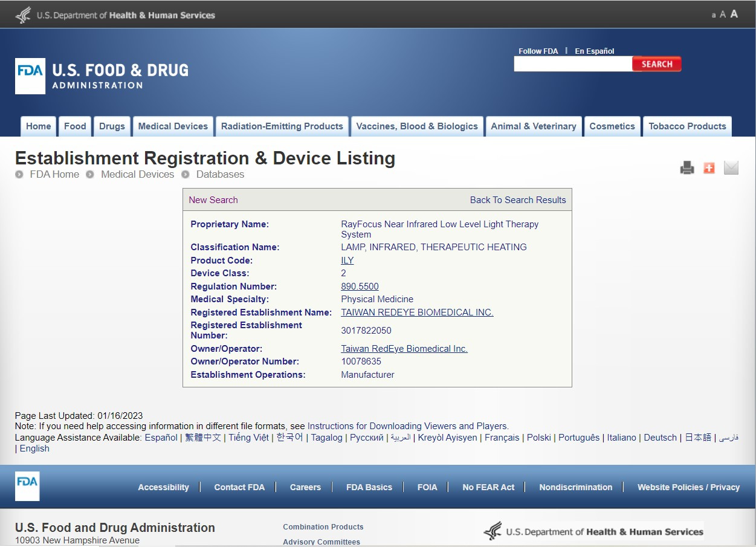Choose Português language assistance

click(x=579, y=438)
